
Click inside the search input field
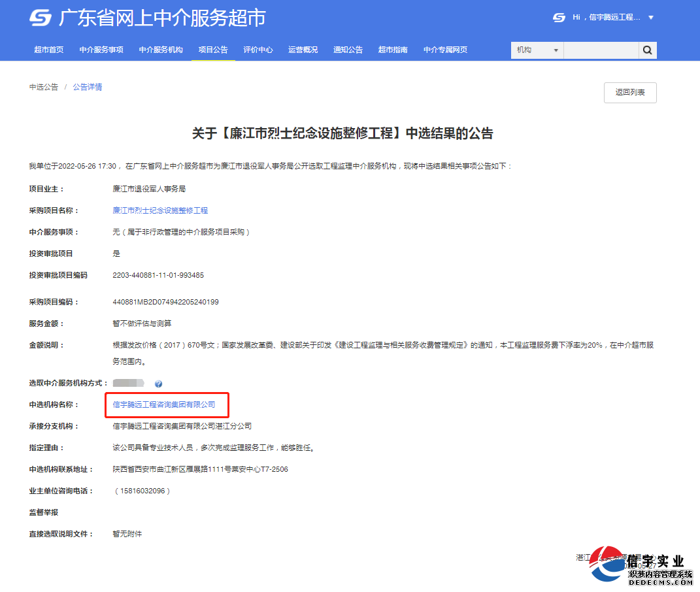tap(601, 50)
